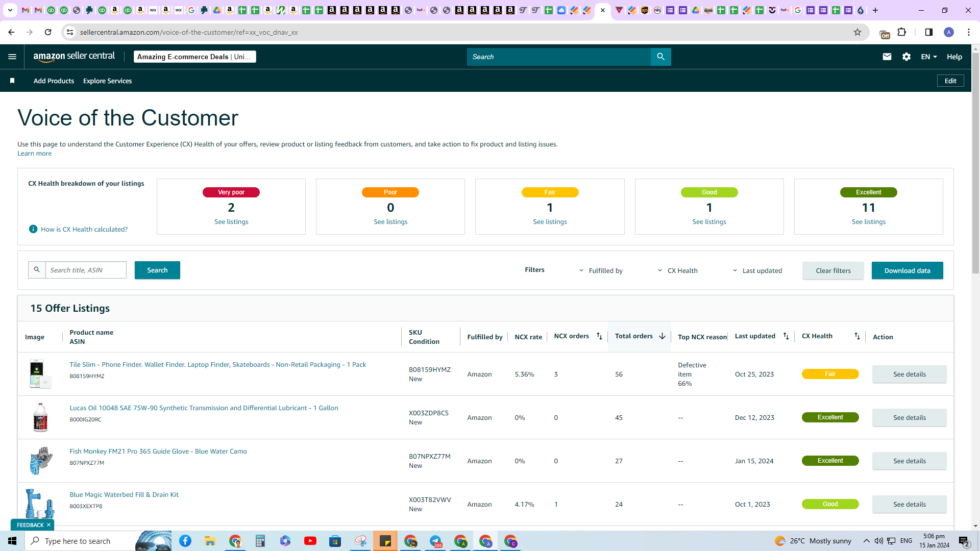The width and height of the screenshot is (980, 551).
Task: Open the Learn more link
Action: click(34, 154)
